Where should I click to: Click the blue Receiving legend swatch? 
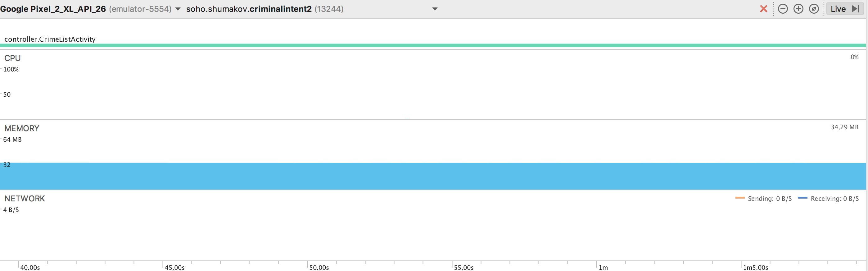click(802, 198)
